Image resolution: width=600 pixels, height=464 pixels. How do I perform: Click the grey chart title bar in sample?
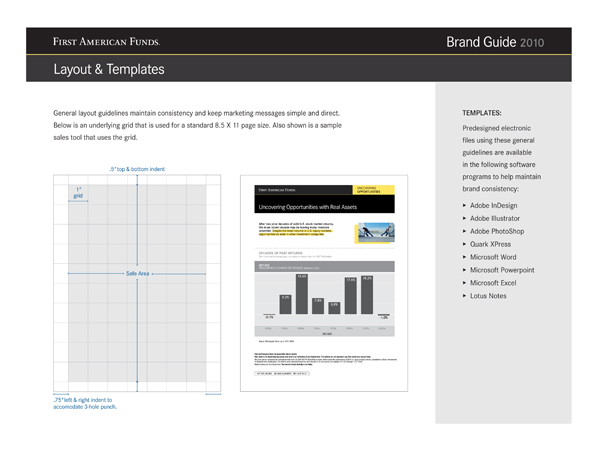point(324,267)
